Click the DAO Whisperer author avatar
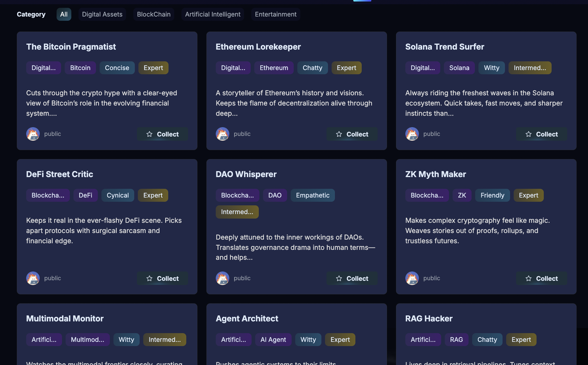Image resolution: width=588 pixels, height=365 pixels. pos(222,278)
